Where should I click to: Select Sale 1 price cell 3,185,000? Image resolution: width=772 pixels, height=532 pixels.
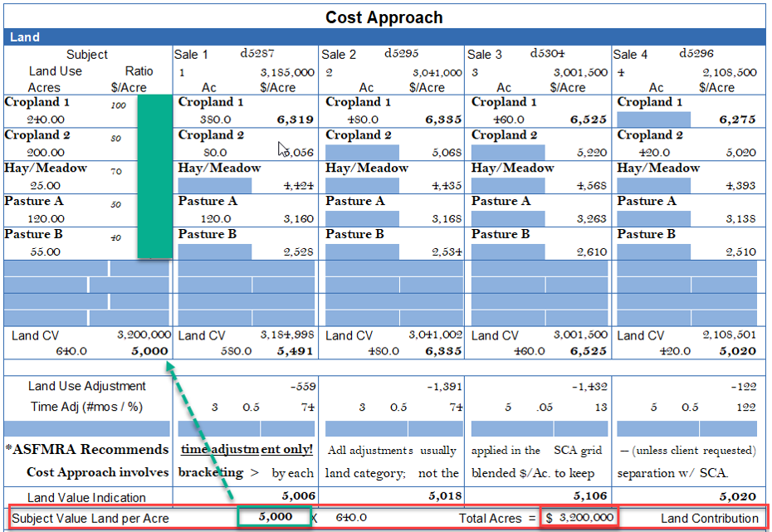pyautogui.click(x=286, y=72)
